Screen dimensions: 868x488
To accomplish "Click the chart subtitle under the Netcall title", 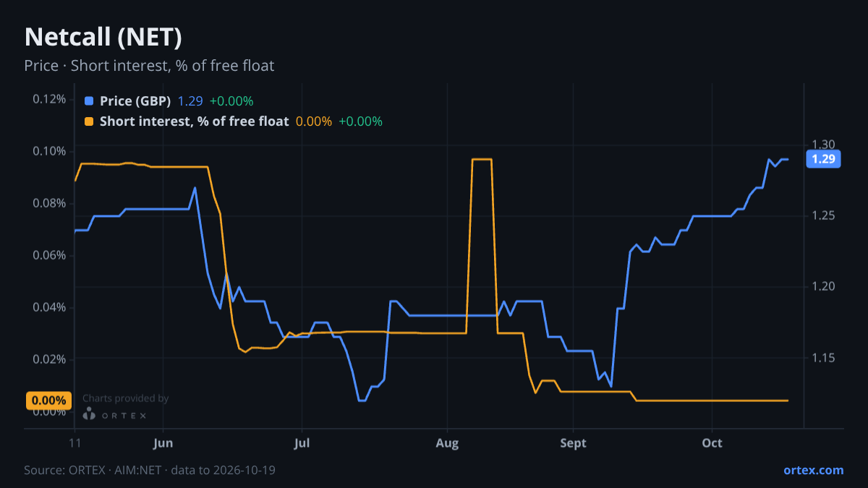I will pos(149,66).
